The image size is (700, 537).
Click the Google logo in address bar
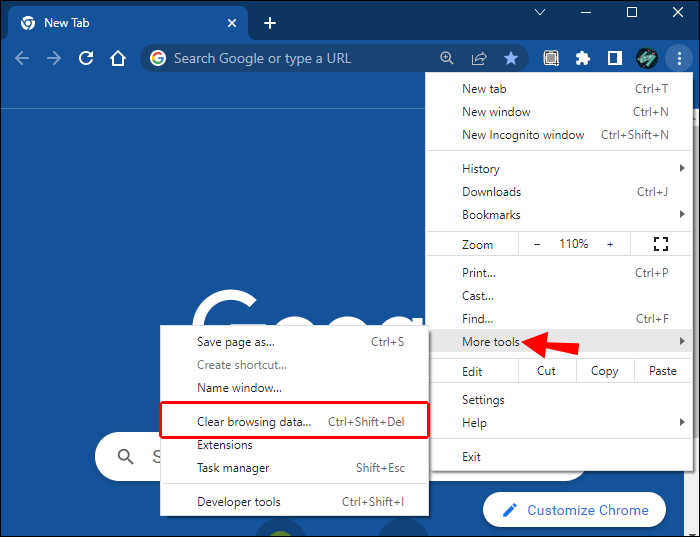pyautogui.click(x=158, y=58)
